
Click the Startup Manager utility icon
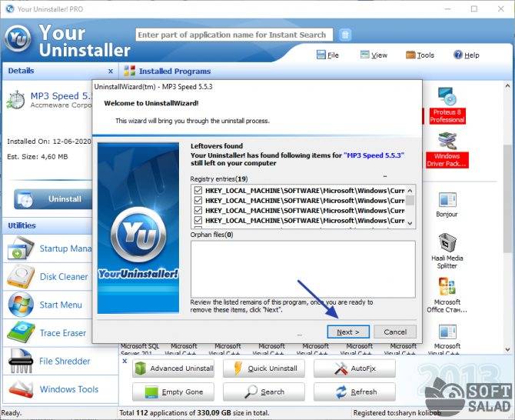coord(20,248)
